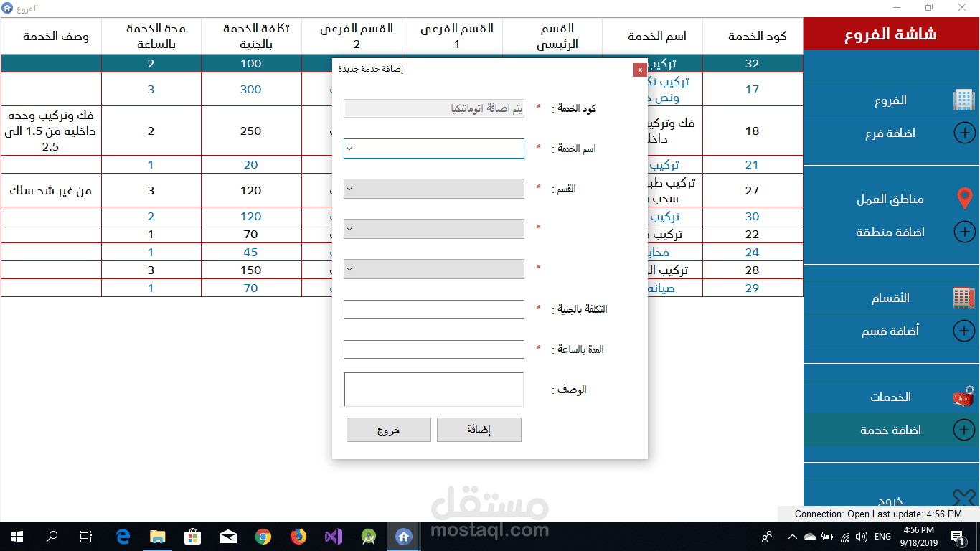
Task: Select the row with service code 32
Action: (402, 63)
